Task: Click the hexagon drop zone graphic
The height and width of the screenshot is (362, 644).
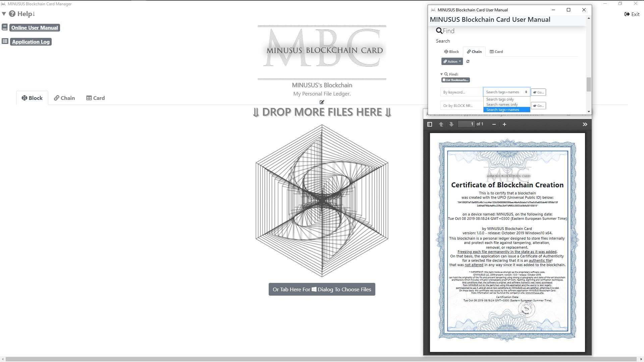Action: click(x=322, y=201)
